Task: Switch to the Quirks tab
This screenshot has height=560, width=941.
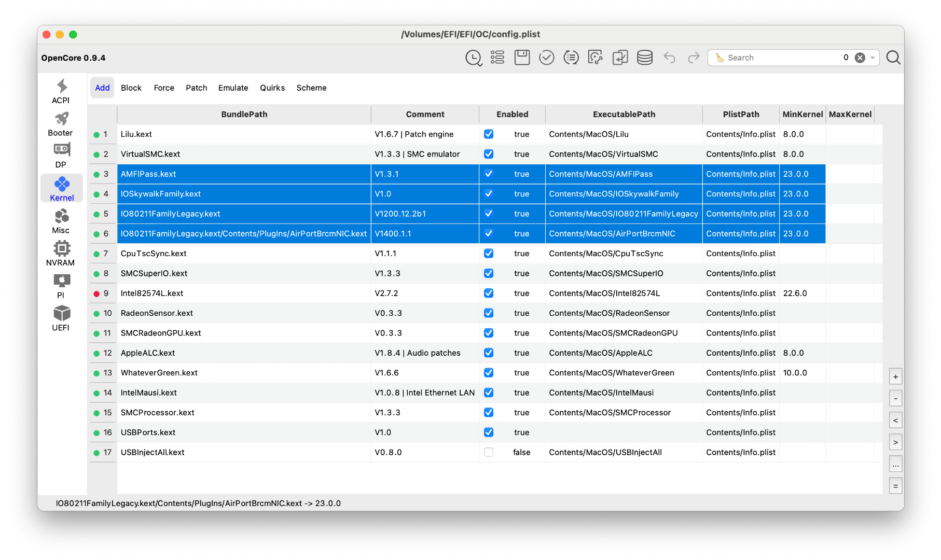Action: point(272,88)
